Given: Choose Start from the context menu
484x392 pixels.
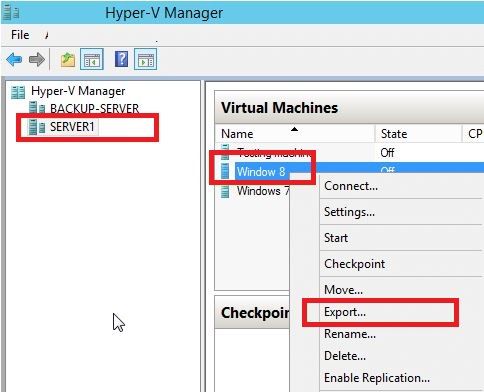Looking at the screenshot, I should [401, 238].
